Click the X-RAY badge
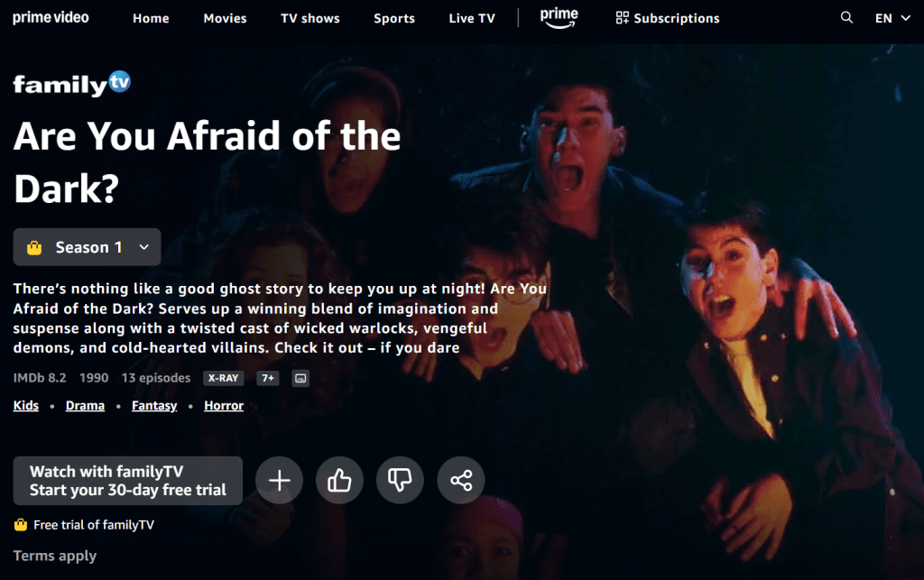The width and height of the screenshot is (924, 580). (224, 378)
